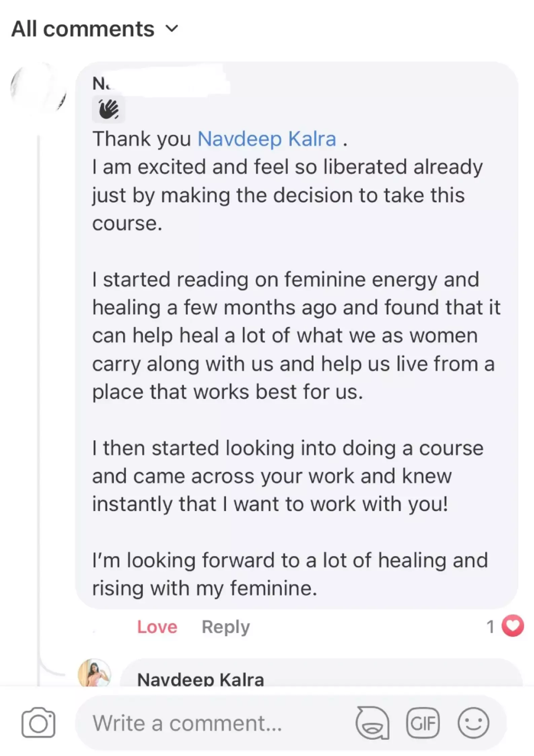Open the blue Navdeep Kalra mention link
This screenshot has height=756, width=534.
(267, 139)
